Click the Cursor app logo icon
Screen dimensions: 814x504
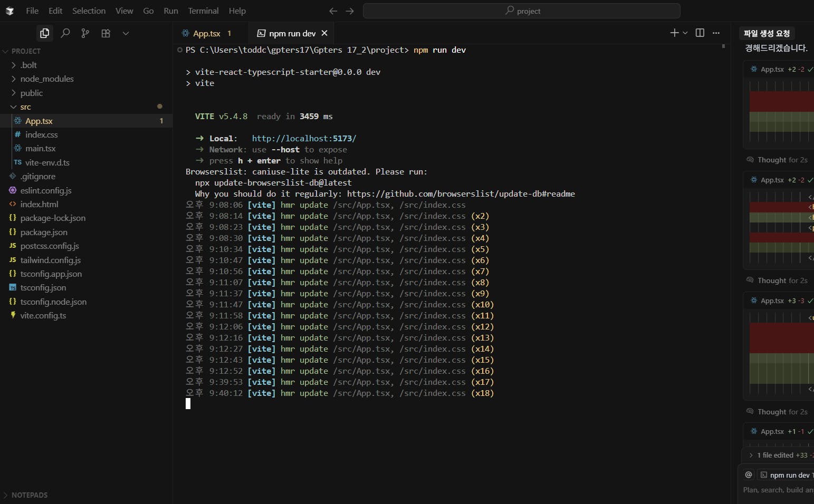[x=9, y=11]
